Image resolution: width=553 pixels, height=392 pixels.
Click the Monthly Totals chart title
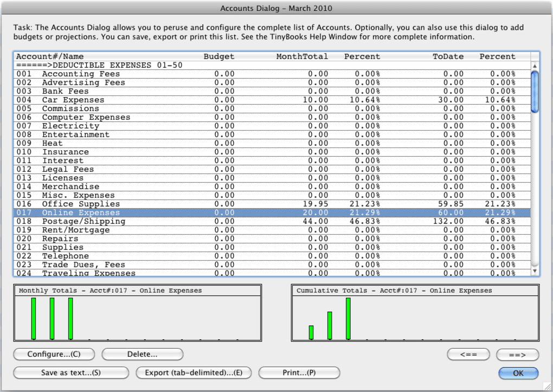click(x=111, y=291)
